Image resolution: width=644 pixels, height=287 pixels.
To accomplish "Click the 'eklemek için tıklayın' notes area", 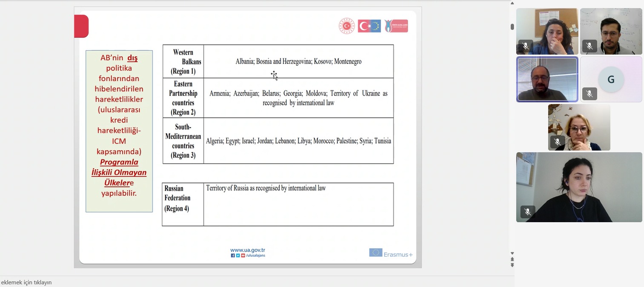I will tap(26, 282).
